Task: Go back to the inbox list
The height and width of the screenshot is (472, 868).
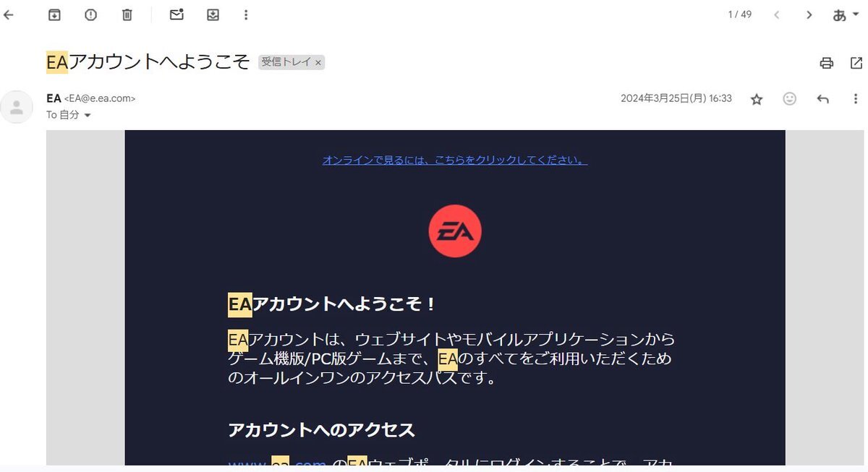Action: (x=9, y=14)
